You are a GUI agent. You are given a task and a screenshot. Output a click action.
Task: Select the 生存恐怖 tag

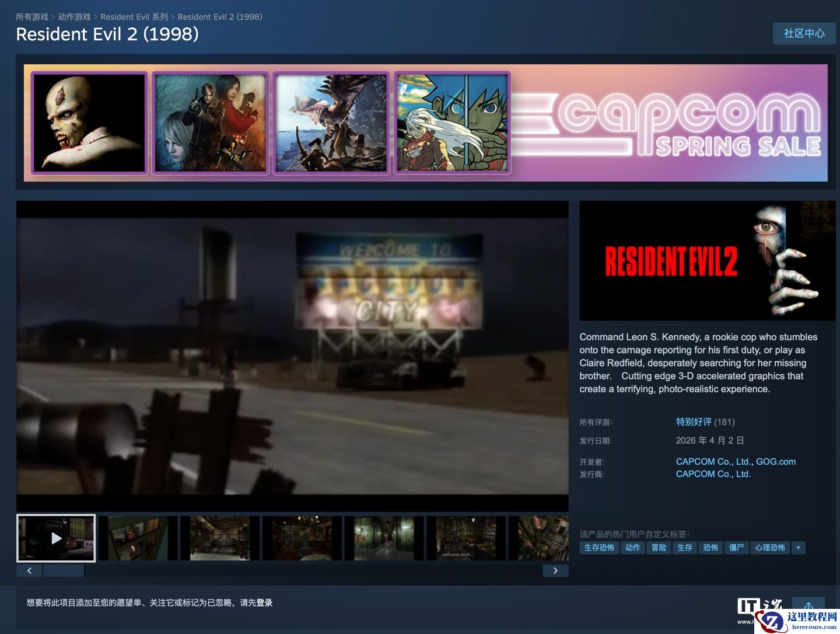599,548
